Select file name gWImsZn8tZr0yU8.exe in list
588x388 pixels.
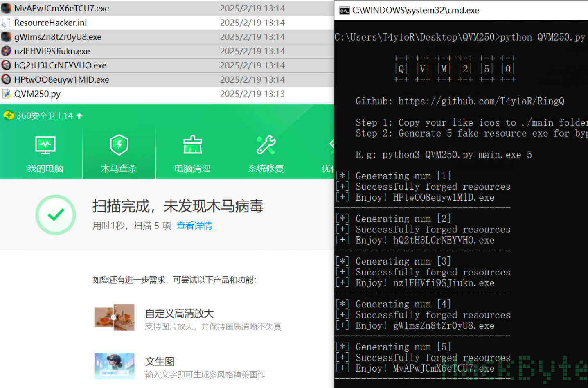pyautogui.click(x=58, y=37)
